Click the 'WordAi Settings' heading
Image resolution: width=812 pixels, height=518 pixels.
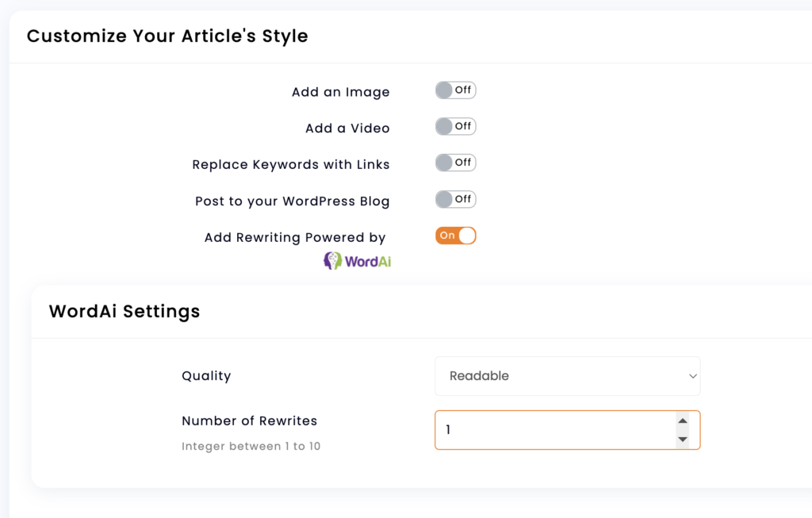124,311
